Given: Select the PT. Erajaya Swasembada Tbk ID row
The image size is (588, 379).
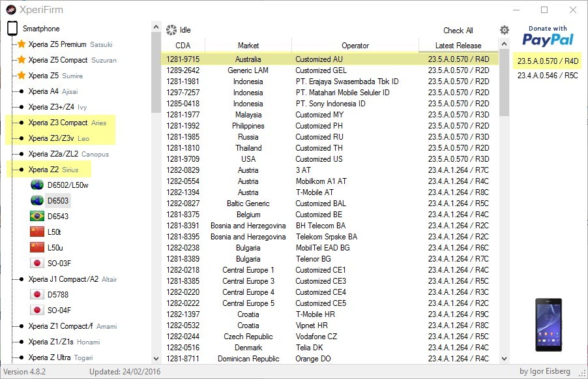Looking at the screenshot, I should [330, 82].
